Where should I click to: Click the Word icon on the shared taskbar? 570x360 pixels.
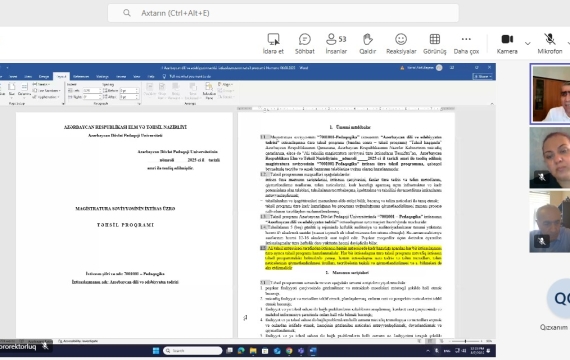click(x=313, y=351)
